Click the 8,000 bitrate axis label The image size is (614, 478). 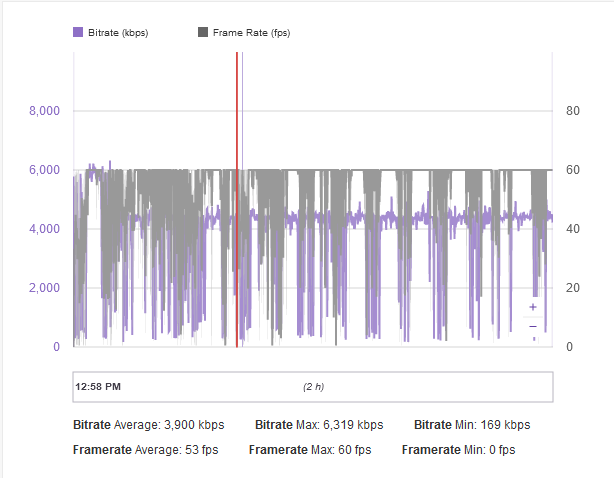coord(44,111)
